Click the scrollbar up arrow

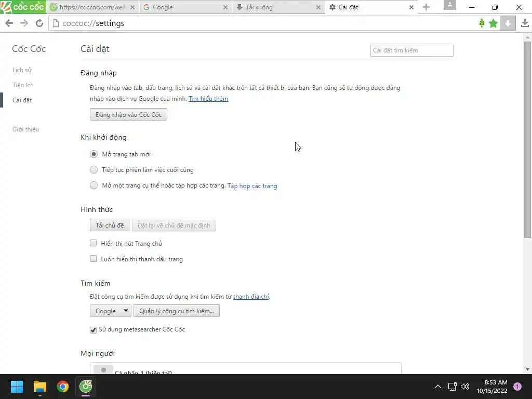(527, 37)
